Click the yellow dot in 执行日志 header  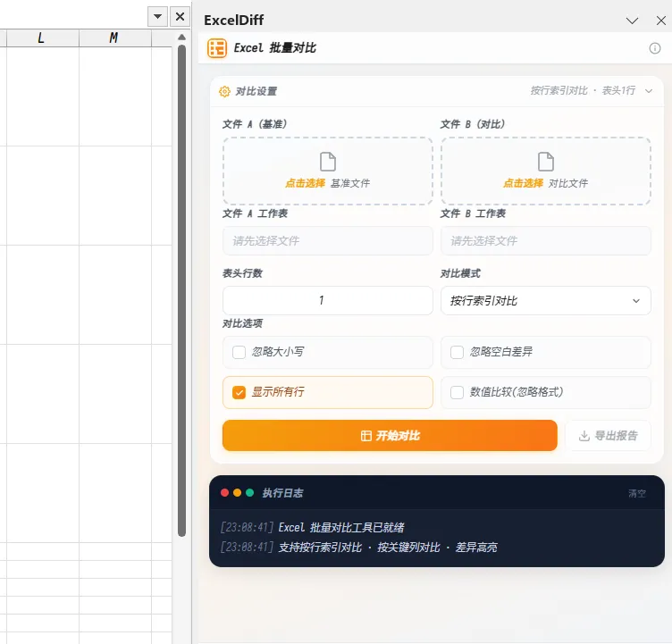pyautogui.click(x=237, y=493)
